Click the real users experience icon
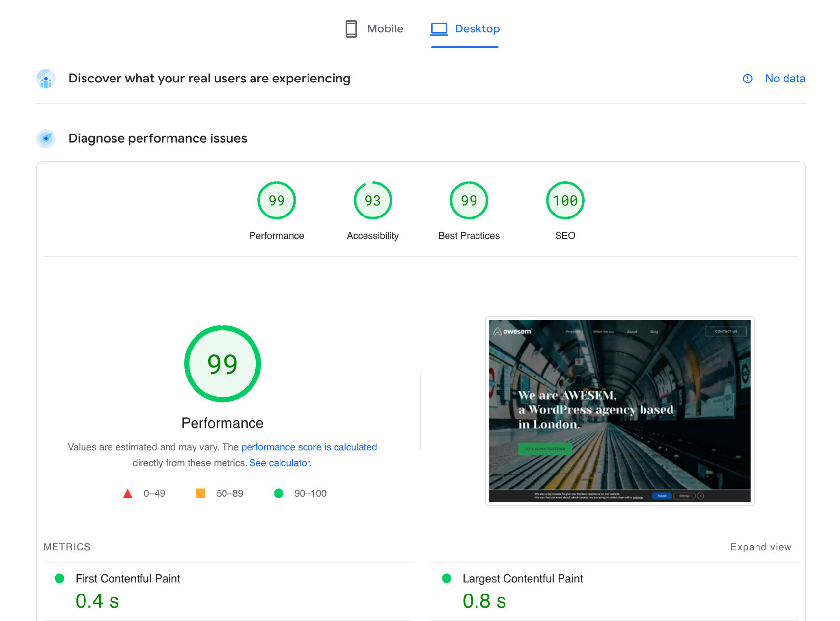This screenshot has height=621, width=840. pyautogui.click(x=46, y=79)
